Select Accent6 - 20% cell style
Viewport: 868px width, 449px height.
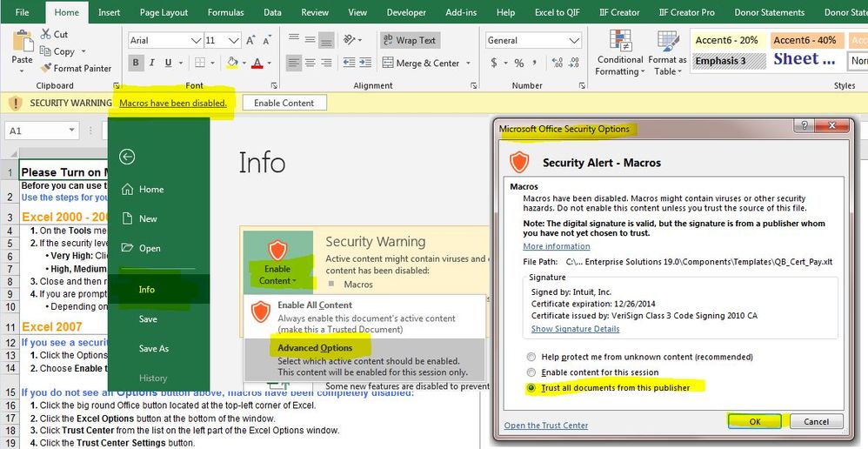click(727, 40)
